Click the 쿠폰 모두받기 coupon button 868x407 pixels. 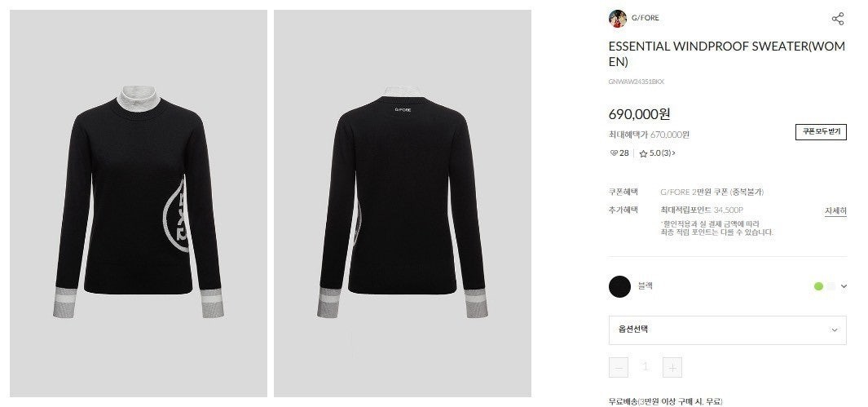click(821, 132)
